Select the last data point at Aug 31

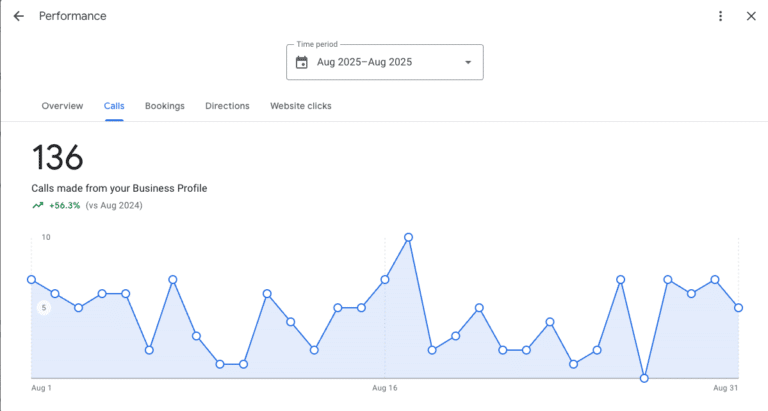pyautogui.click(x=738, y=308)
